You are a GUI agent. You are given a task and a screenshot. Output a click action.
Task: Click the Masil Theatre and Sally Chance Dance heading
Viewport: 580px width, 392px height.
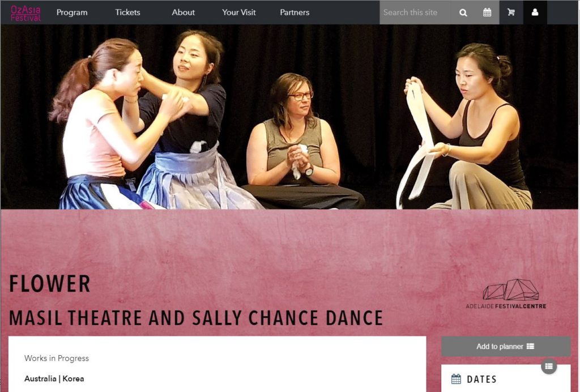(196, 318)
